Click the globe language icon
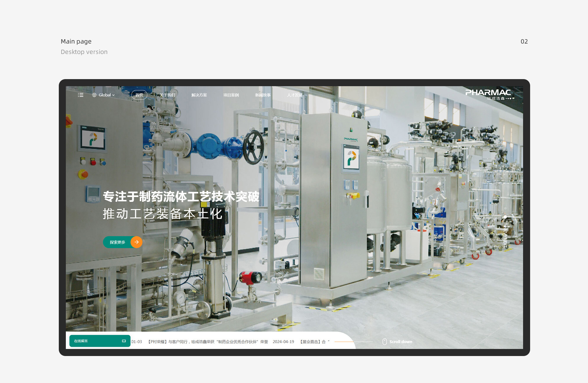The image size is (588, 383). pos(94,95)
